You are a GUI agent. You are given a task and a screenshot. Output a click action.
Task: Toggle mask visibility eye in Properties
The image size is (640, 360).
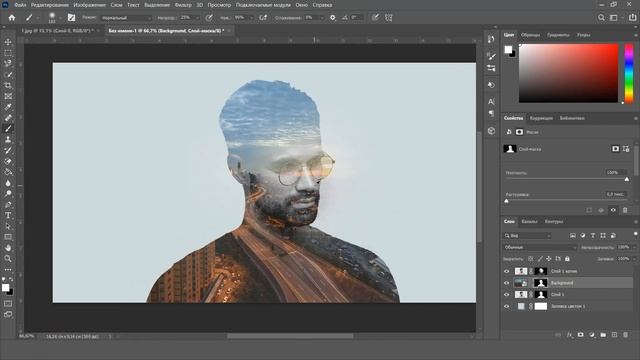click(613, 210)
